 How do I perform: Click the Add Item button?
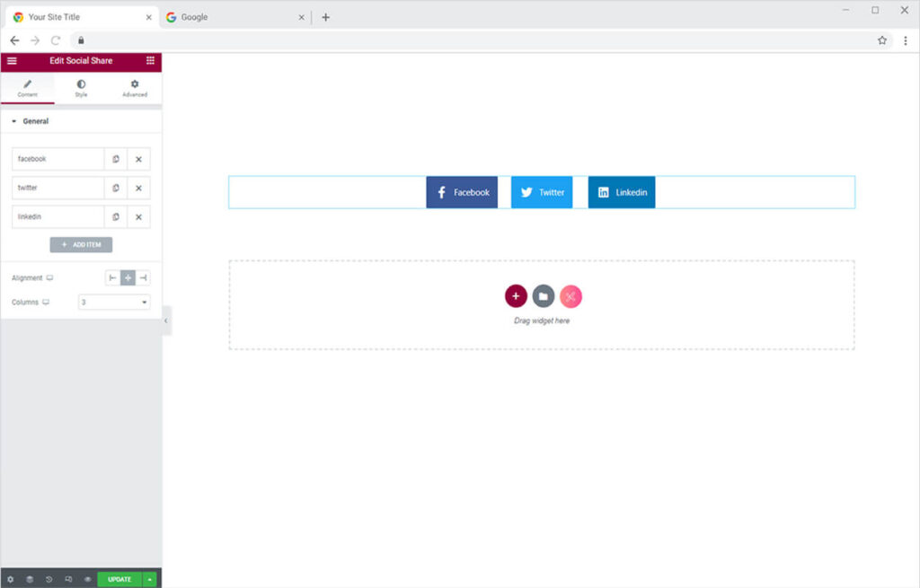(81, 245)
